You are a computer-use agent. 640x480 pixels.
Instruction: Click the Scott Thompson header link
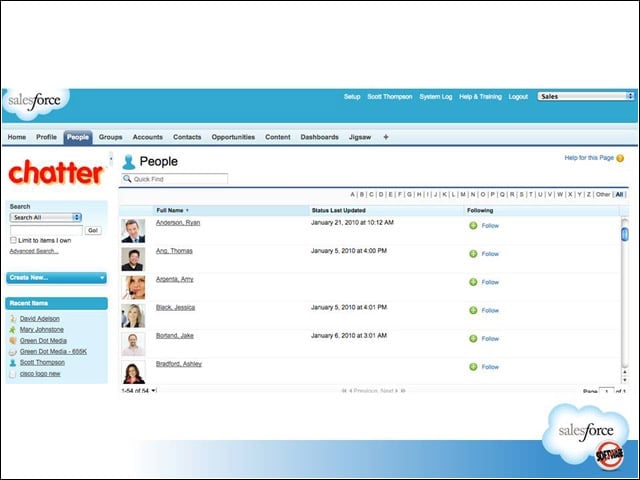390,97
